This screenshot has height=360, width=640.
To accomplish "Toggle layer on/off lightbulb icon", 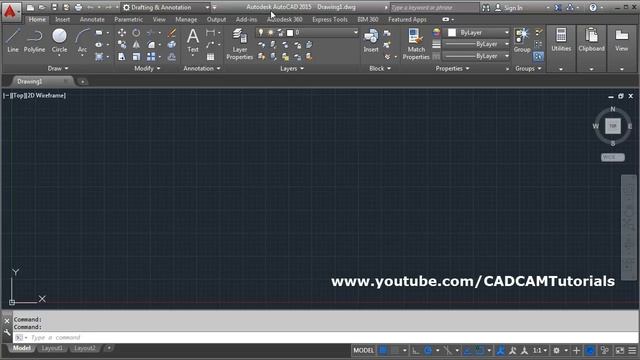I will 261,32.
